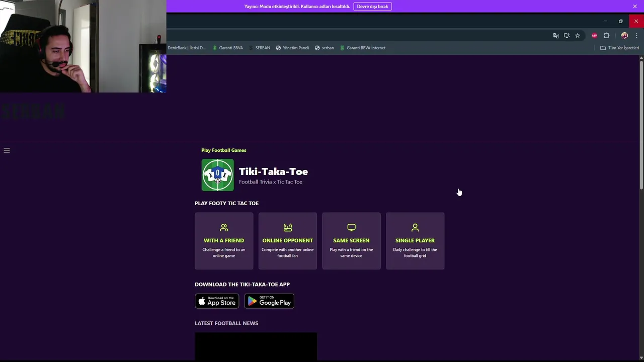Viewport: 644px width, 362px height.
Task: Open the first Garanti BBVA bookmark
Action: [x=228, y=48]
